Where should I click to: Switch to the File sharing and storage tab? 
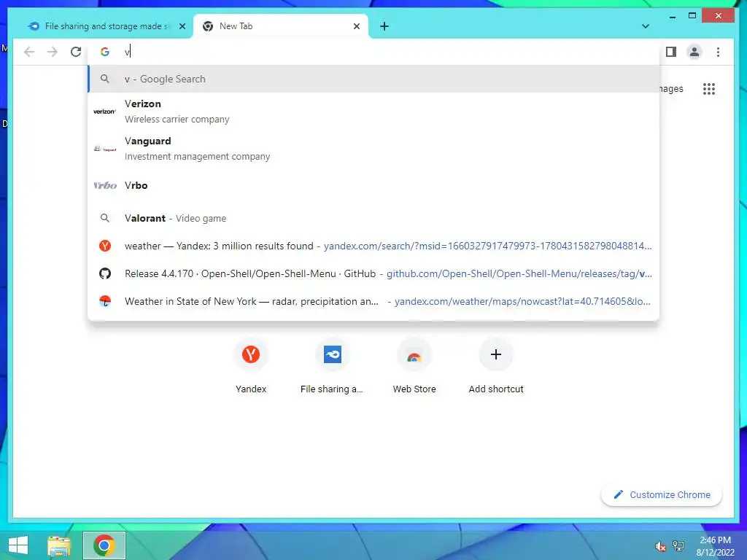click(x=105, y=26)
